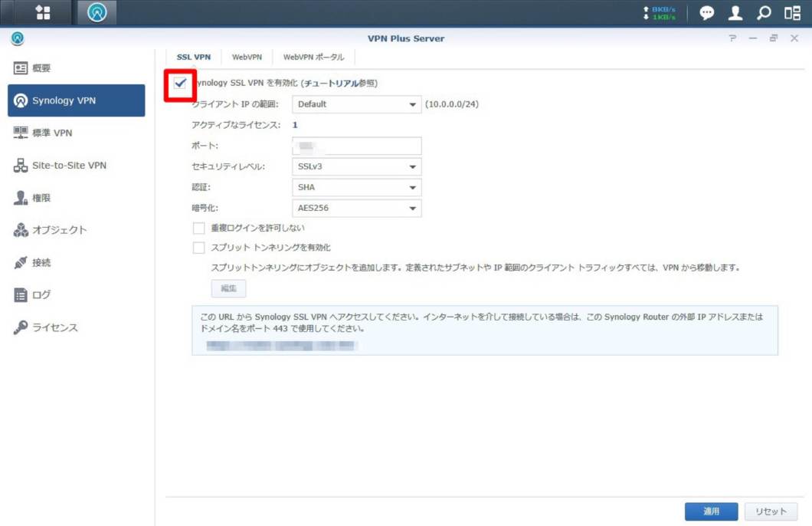Open the widgets panel icon

(792, 12)
